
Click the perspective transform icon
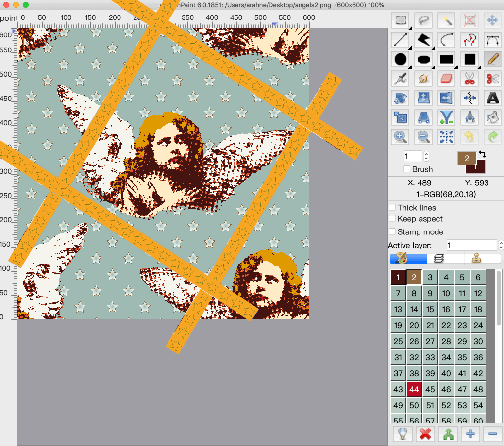[x=424, y=117]
